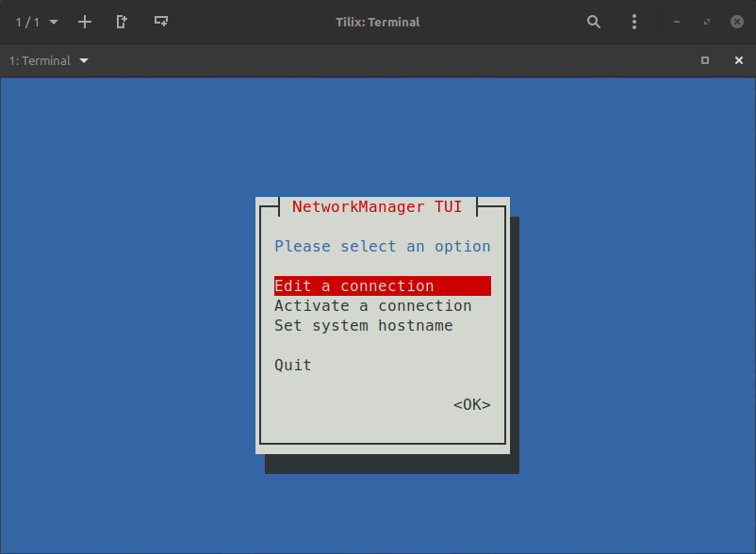Click the 'NetworkManager TUI' dialog title

point(377,206)
